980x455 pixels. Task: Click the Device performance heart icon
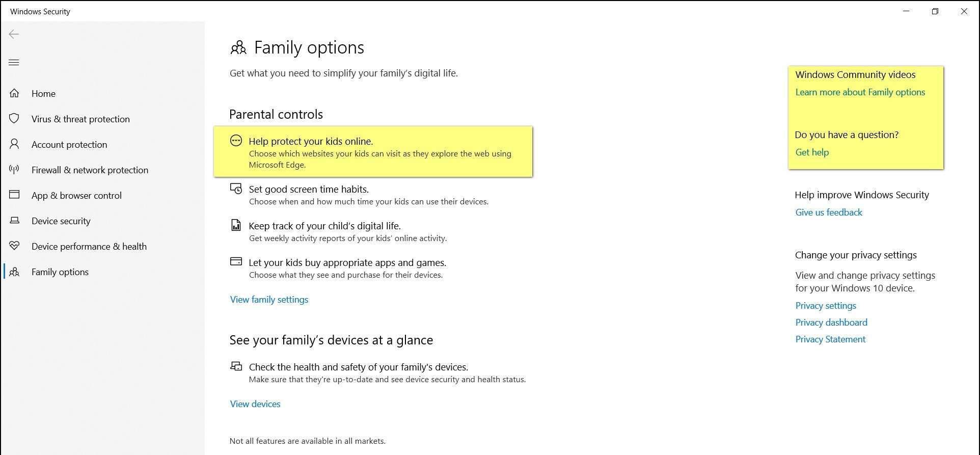[14, 246]
